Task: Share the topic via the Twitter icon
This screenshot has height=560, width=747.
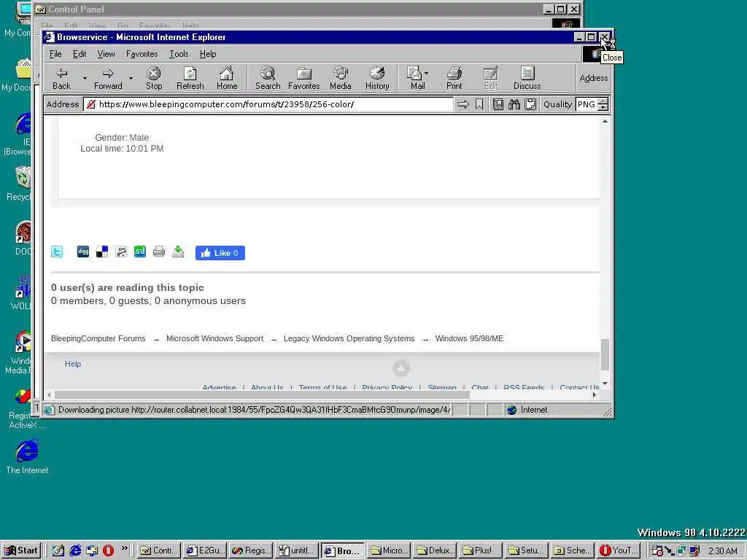Action: [57, 252]
